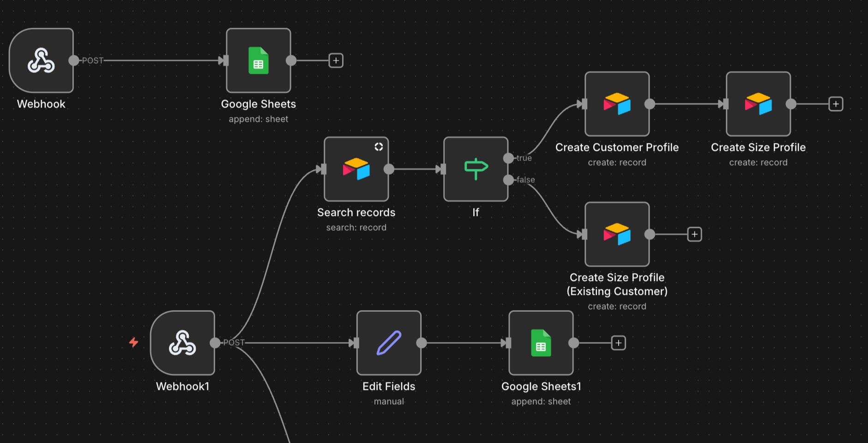The image size is (868, 443).
Task: Add node after Existing Customer size profile
Action: pyautogui.click(x=694, y=234)
